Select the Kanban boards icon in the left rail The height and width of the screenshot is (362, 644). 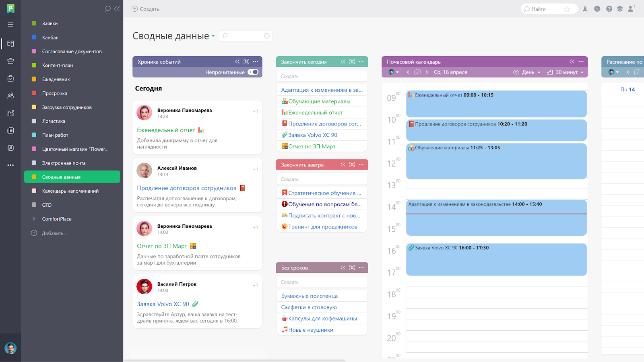tap(10, 43)
